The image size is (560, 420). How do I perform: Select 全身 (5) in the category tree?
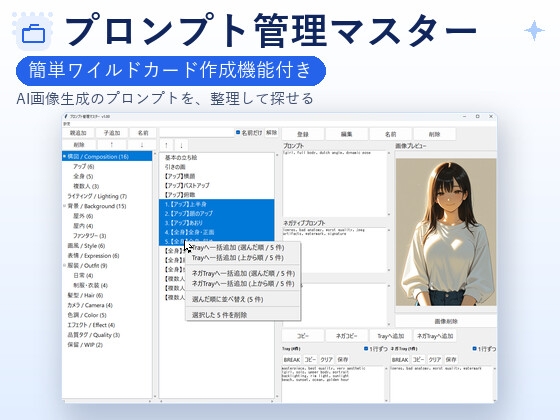[83, 176]
